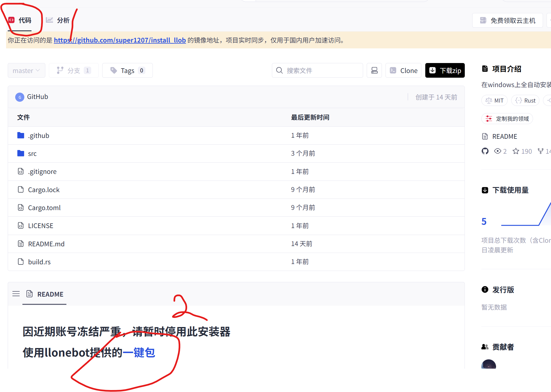Click the watchers eye icon
Viewport: 551px width, 392px height.
pyautogui.click(x=497, y=151)
